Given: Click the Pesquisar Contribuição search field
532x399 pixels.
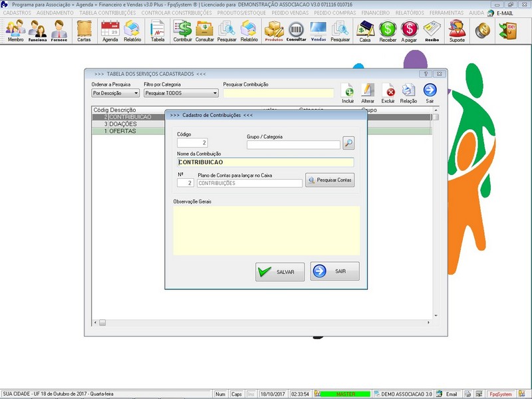Looking at the screenshot, I should pos(279,93).
